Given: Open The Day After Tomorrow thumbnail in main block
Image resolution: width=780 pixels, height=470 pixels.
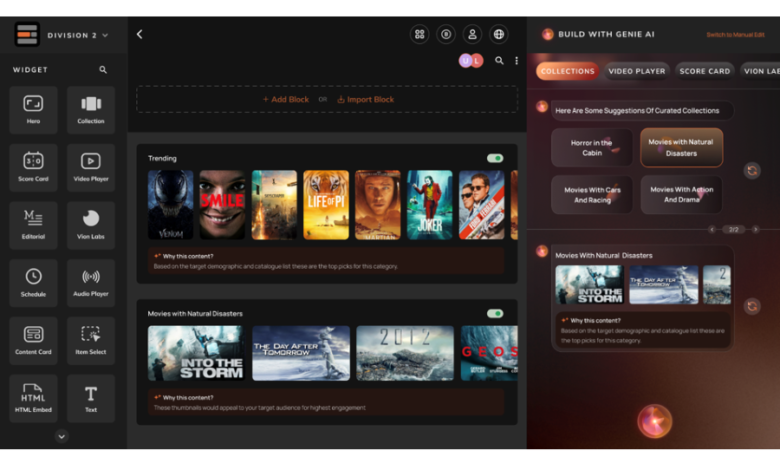Looking at the screenshot, I should tap(301, 353).
